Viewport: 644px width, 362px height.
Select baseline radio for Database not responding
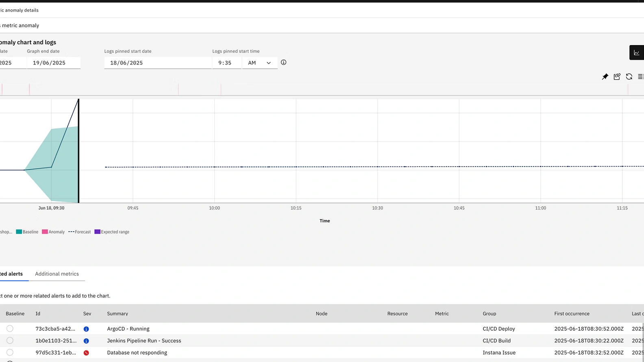(10, 352)
